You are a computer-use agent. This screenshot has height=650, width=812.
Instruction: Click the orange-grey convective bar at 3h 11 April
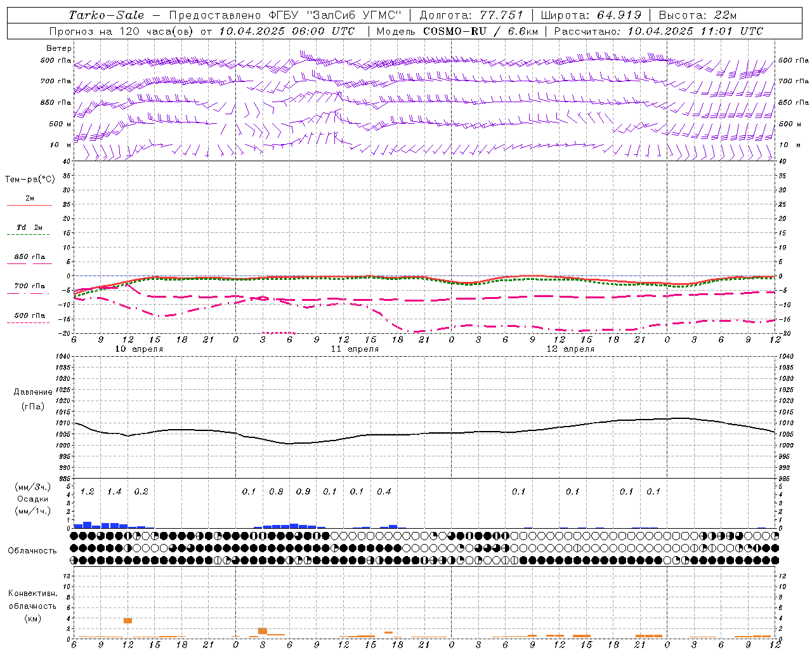click(x=263, y=631)
